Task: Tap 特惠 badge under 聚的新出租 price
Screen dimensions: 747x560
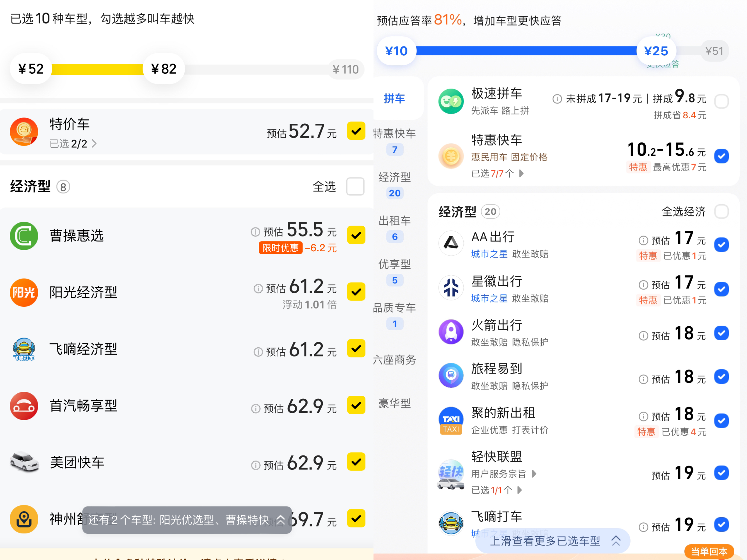Action: pos(646,432)
